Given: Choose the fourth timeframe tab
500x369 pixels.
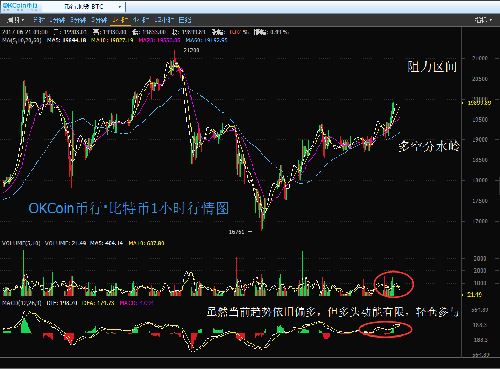Looking at the screenshot, I should [99, 20].
